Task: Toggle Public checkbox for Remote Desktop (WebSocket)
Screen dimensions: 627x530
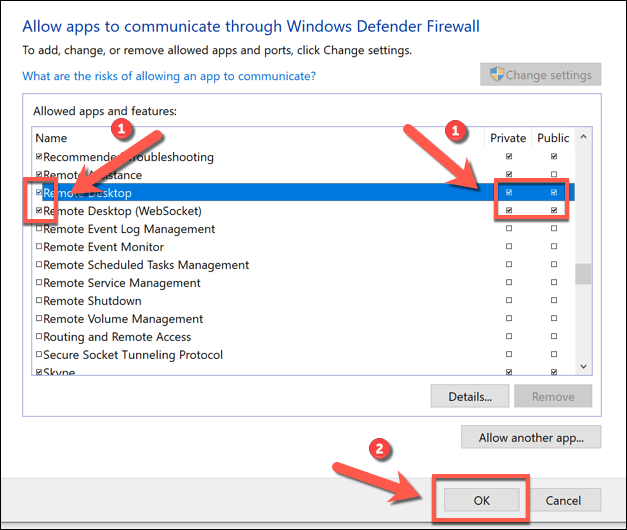Action: coord(554,211)
